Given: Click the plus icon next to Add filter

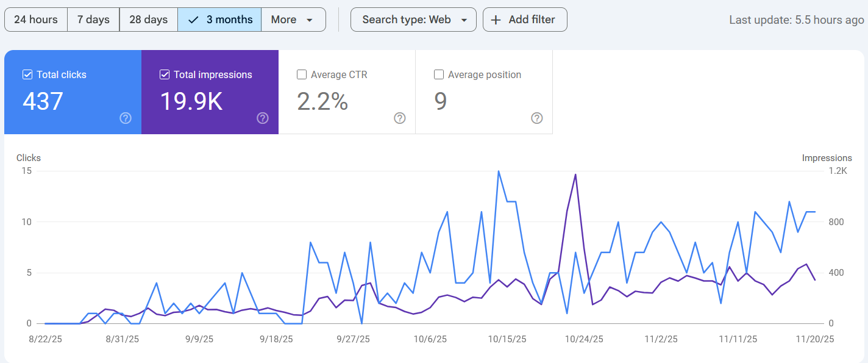Looking at the screenshot, I should (x=496, y=20).
